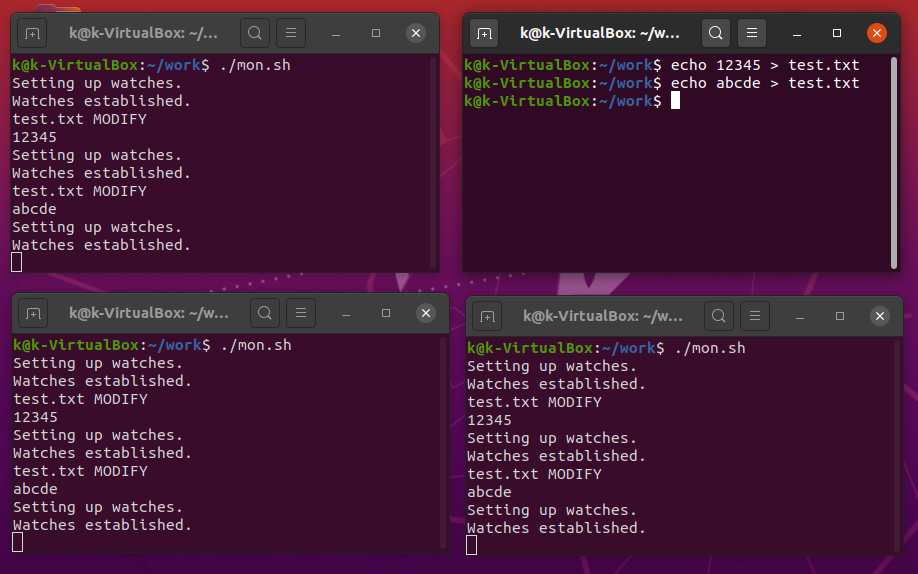Focus the prompt after echo abcde command
The width and height of the screenshot is (918, 574).
[676, 101]
